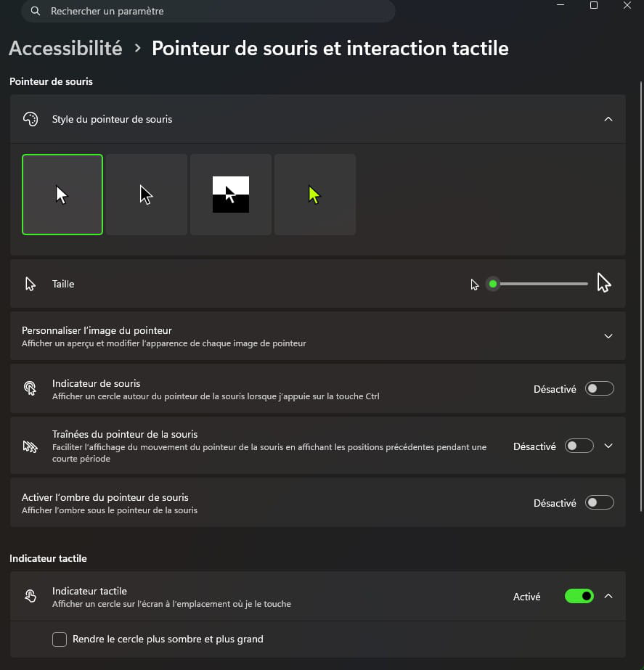Minimize the Settings window
644x670 pixels.
561,5
